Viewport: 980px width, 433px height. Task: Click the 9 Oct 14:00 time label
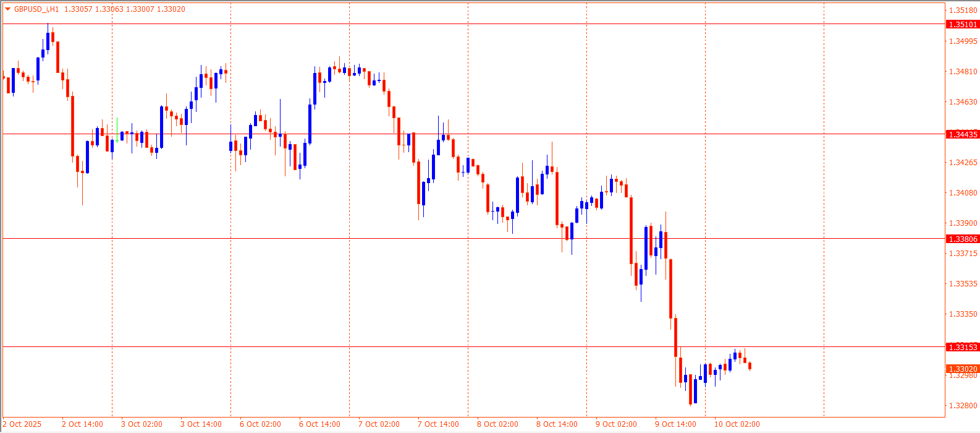tap(675, 424)
